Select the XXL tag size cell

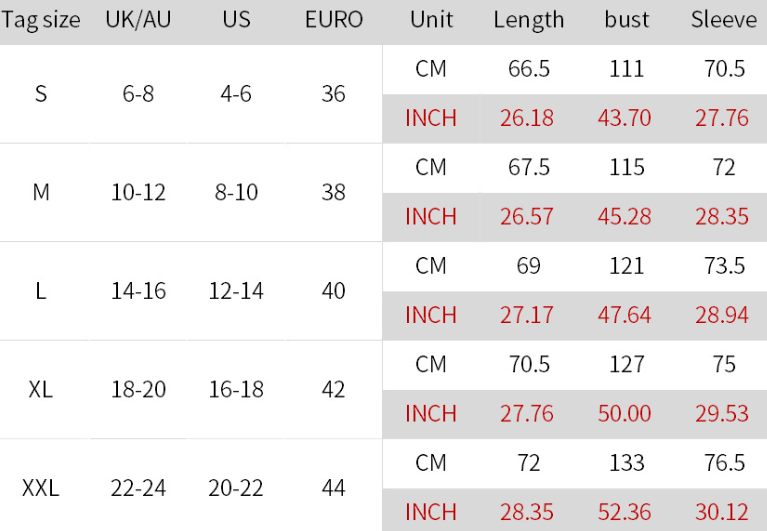(x=41, y=488)
